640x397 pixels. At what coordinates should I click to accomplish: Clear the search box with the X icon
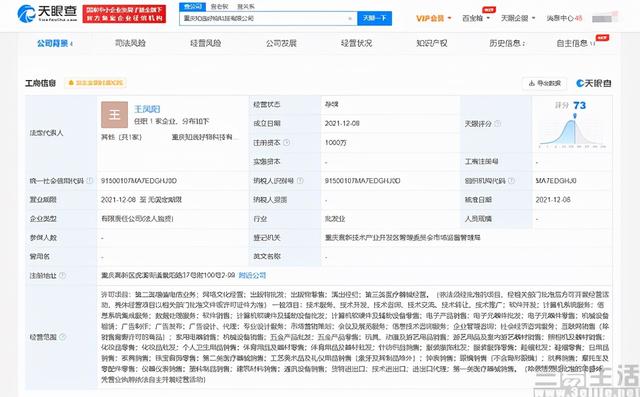point(350,18)
